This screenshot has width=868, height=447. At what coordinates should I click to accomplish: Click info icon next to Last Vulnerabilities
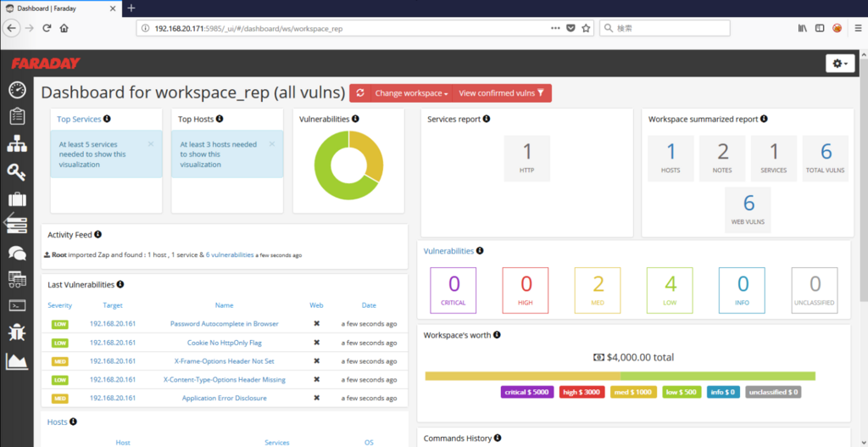tap(120, 284)
